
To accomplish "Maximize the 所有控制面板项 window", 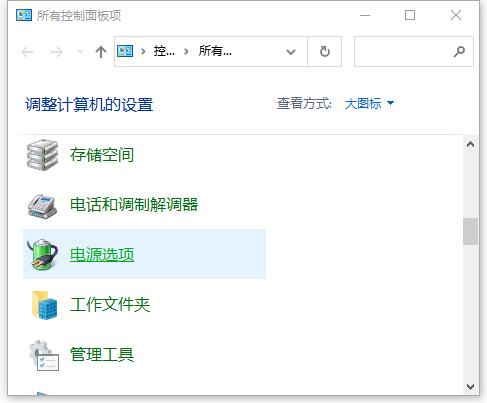I will pyautogui.click(x=410, y=15).
